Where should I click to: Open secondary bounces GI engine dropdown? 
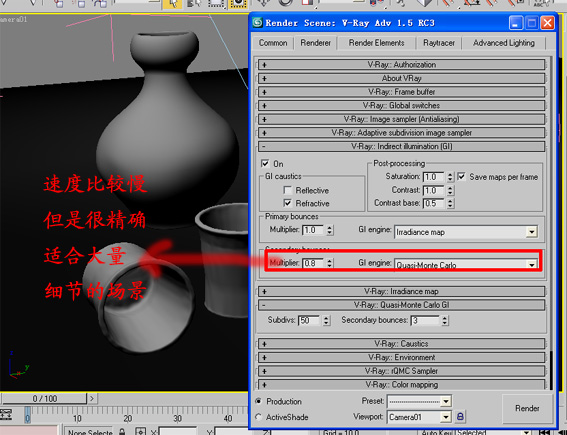(531, 265)
